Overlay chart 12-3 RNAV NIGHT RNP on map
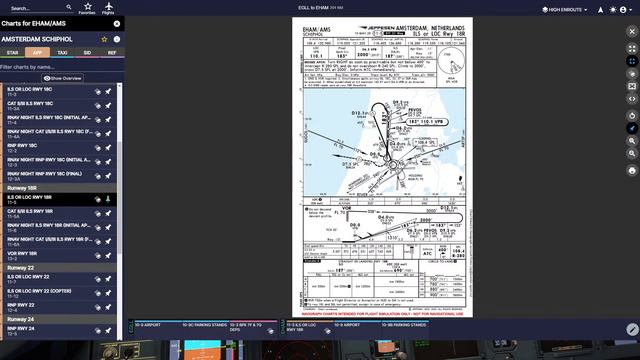The width and height of the screenshot is (640, 360). pyautogui.click(x=98, y=162)
